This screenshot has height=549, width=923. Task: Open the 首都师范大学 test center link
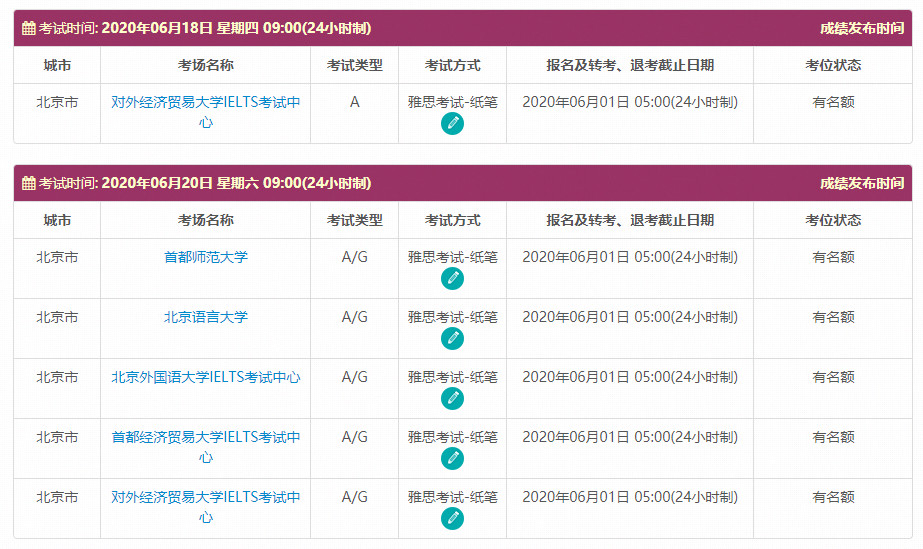pos(205,258)
